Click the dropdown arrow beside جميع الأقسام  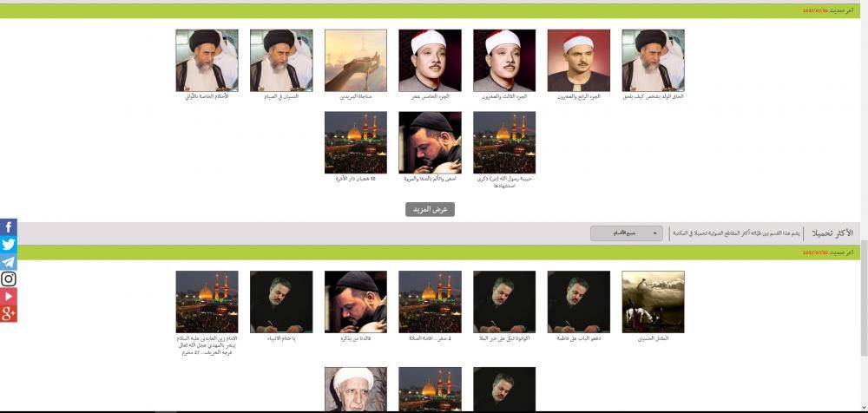pyautogui.click(x=655, y=233)
